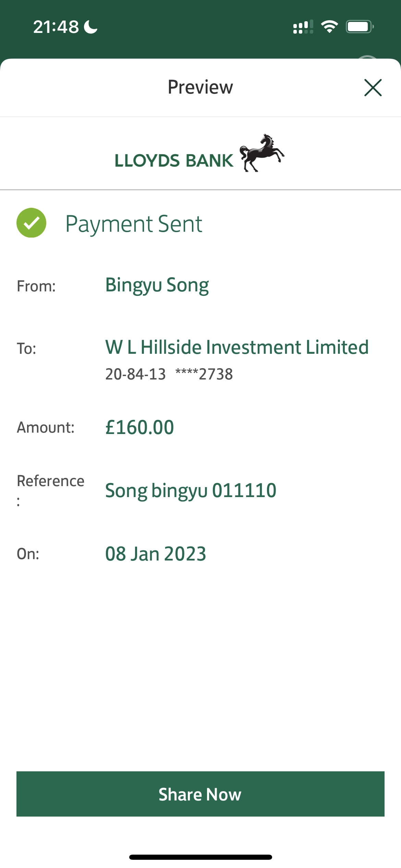Tap the Preview title text

pyautogui.click(x=200, y=87)
